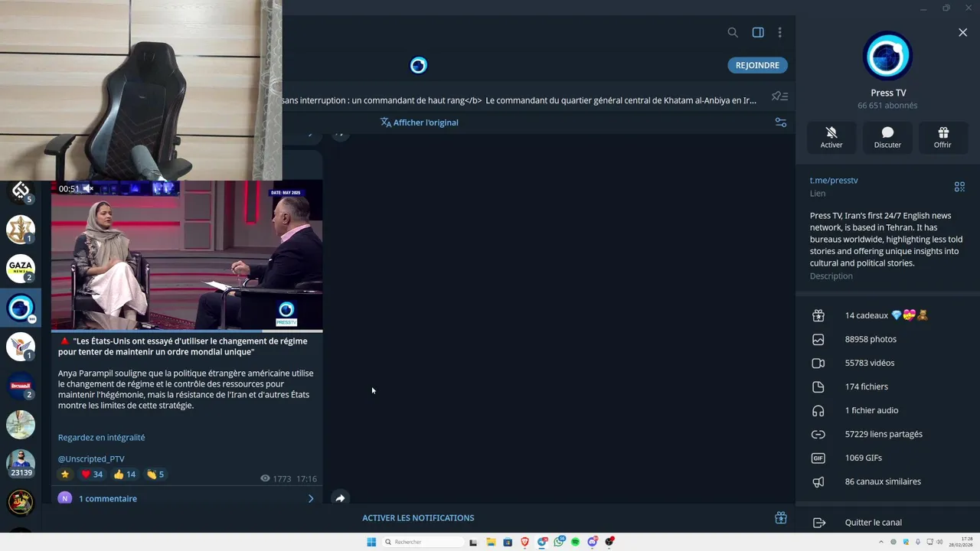Click the Discuter button

(x=887, y=137)
